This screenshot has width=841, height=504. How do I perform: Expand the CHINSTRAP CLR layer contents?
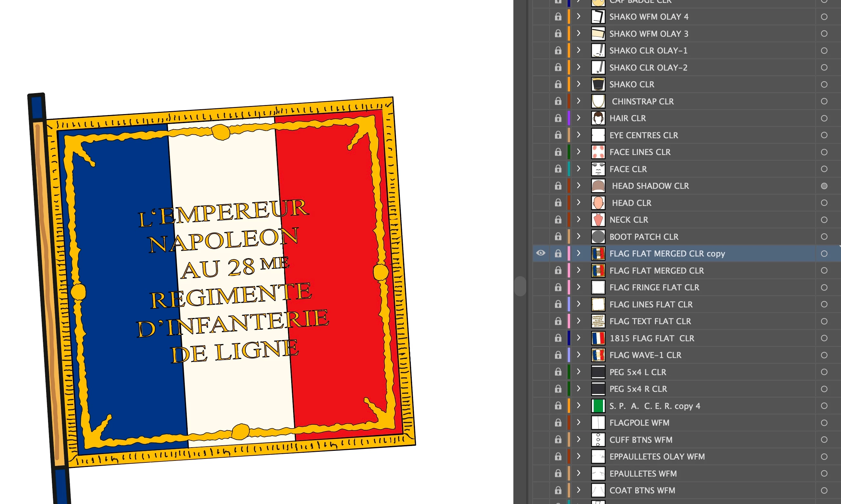pos(579,101)
